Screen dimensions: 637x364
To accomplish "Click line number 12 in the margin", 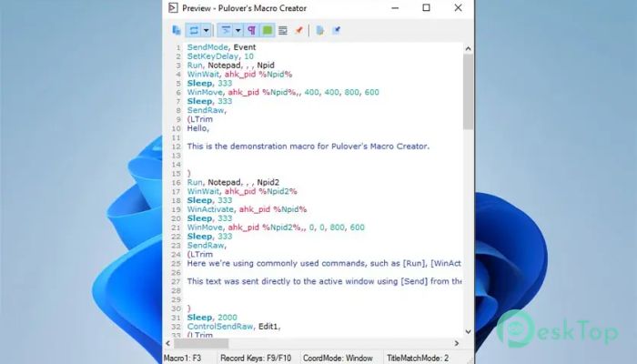I will (176, 147).
